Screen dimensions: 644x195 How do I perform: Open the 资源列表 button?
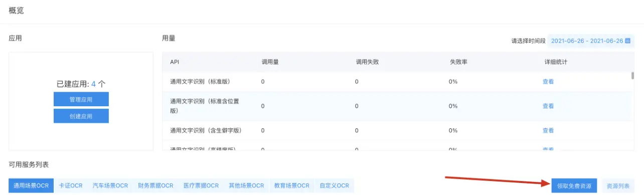click(618, 185)
